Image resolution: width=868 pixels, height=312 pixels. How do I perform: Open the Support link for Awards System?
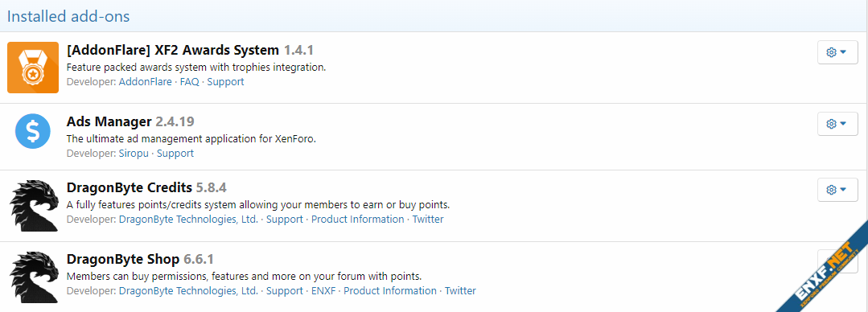[x=225, y=82]
